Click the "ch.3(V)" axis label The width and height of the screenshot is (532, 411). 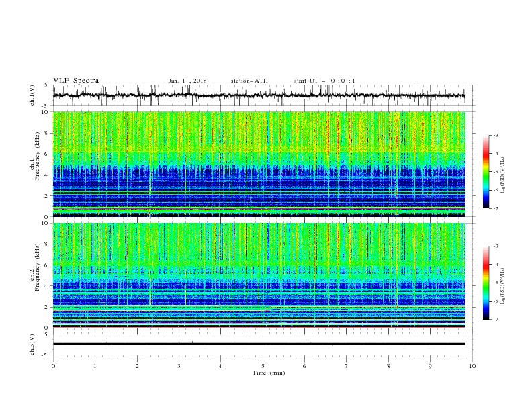tap(32, 345)
